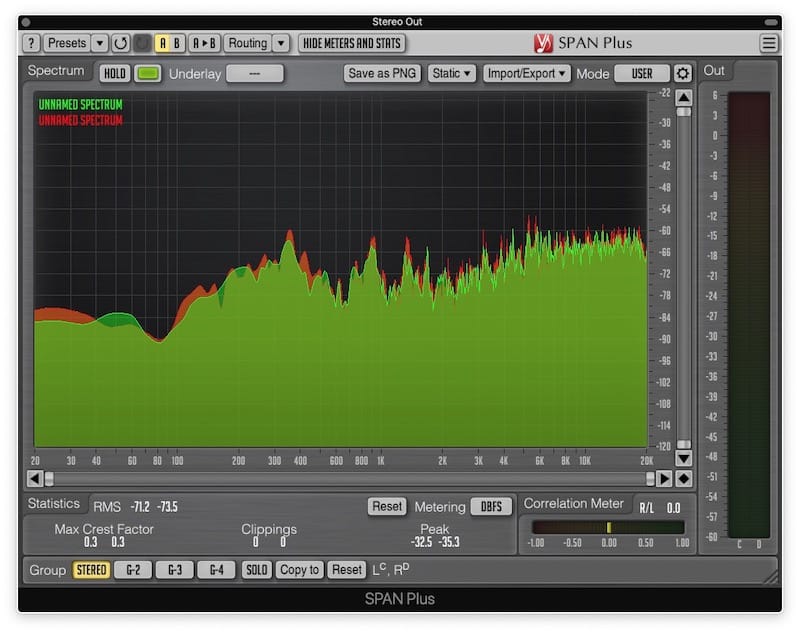Click the undo circular arrow icon
800x633 pixels.
click(120, 43)
